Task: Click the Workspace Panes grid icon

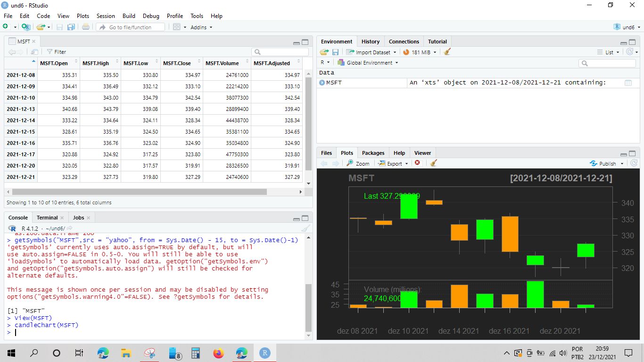Action: point(177,27)
